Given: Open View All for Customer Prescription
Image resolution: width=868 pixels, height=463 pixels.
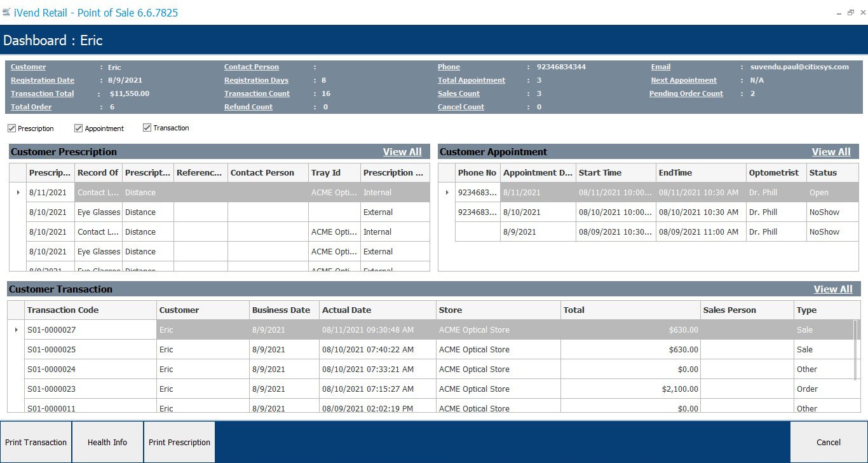Looking at the screenshot, I should click(x=402, y=152).
